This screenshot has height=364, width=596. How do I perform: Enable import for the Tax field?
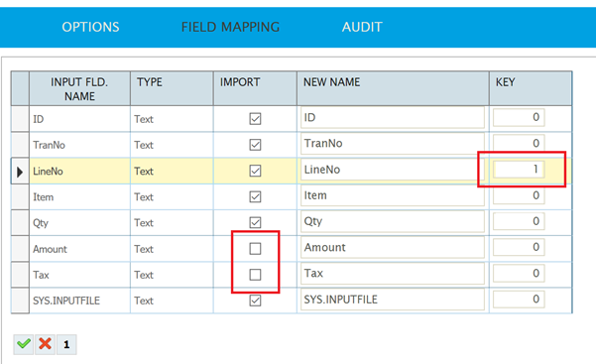tap(255, 274)
